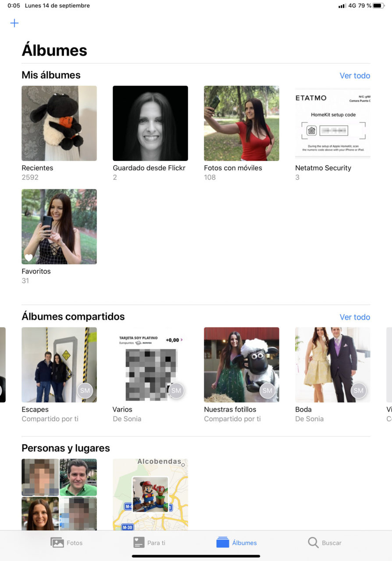The image size is (392, 561).
Task: Select the Álbumes tab icon
Action: 223,543
